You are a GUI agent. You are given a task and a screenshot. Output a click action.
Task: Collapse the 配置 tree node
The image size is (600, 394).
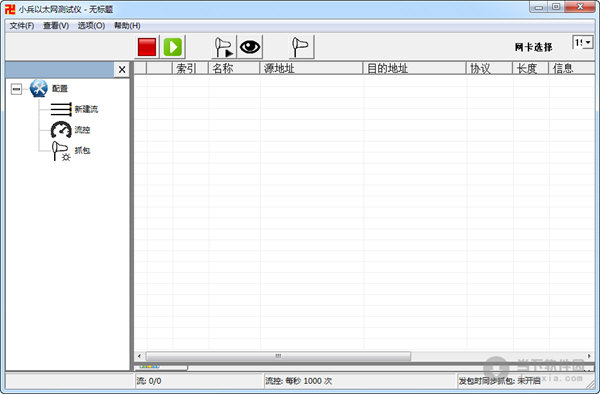click(x=16, y=89)
